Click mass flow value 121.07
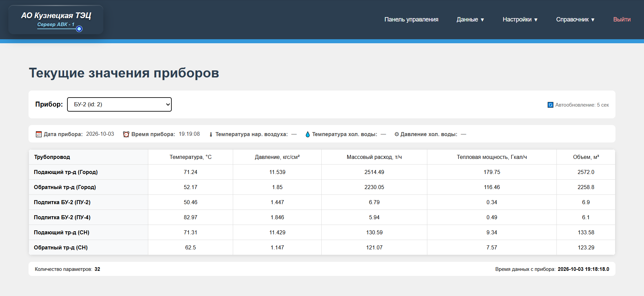This screenshot has width=644, height=296. point(374,247)
